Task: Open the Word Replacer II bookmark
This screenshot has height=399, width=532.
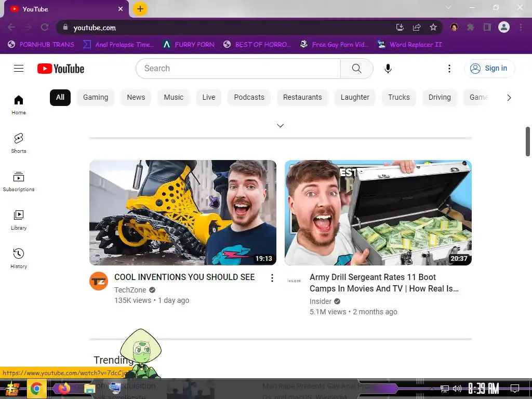Action: point(409,45)
